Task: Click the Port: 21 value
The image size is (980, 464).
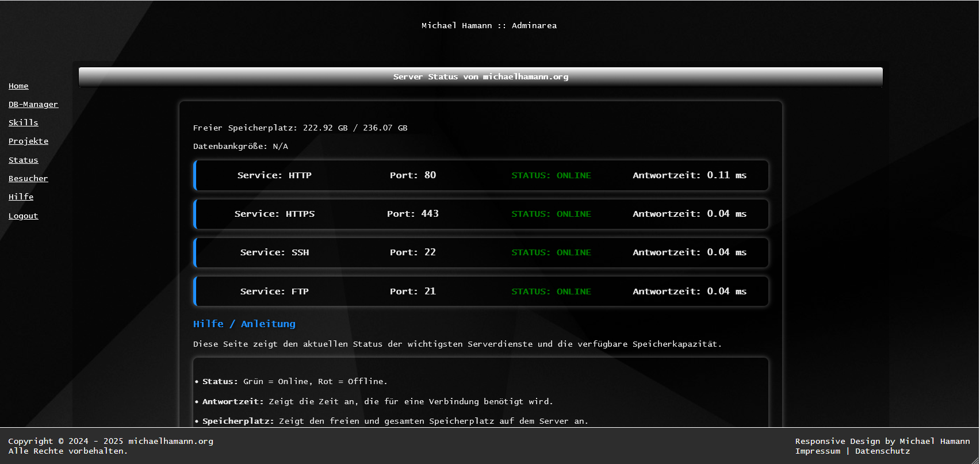Action: tap(413, 292)
